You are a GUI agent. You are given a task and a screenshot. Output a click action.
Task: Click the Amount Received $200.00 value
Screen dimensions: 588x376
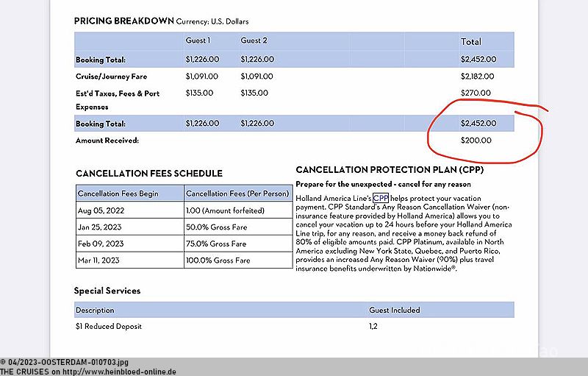click(476, 141)
